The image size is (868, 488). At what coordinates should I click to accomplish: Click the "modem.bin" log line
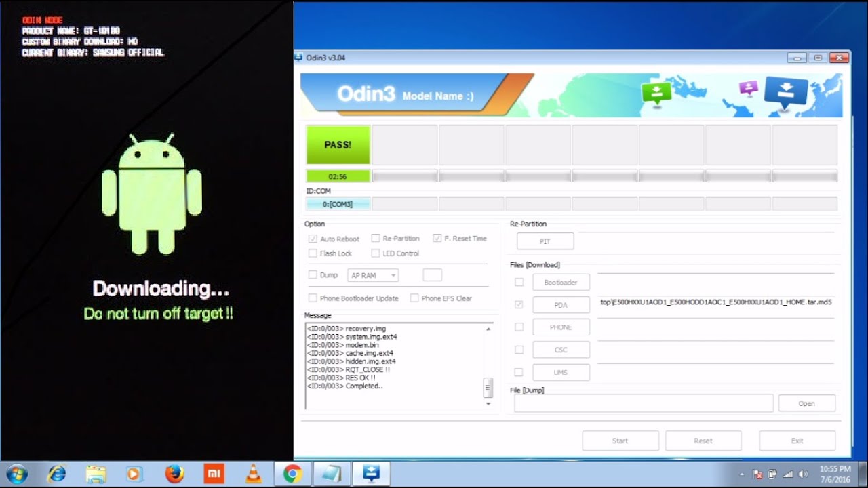click(x=342, y=345)
